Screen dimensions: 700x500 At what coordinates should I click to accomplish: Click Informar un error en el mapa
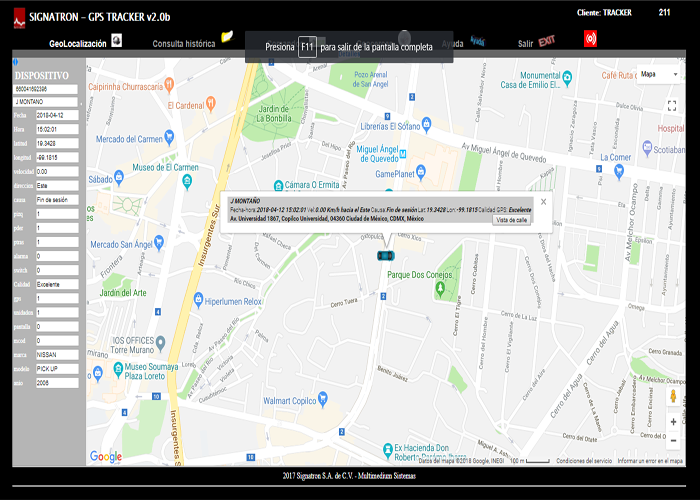[650, 461]
